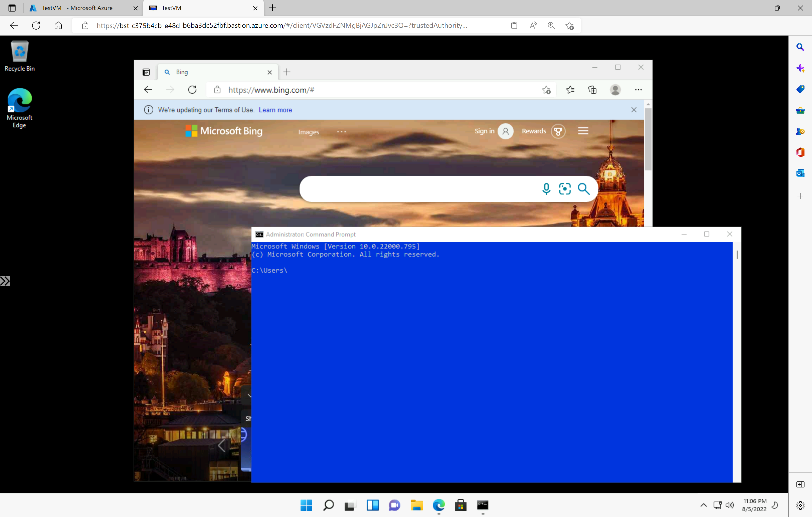This screenshot has height=517, width=812.
Task: Dismiss the Terms of Use update banner
Action: (634, 109)
